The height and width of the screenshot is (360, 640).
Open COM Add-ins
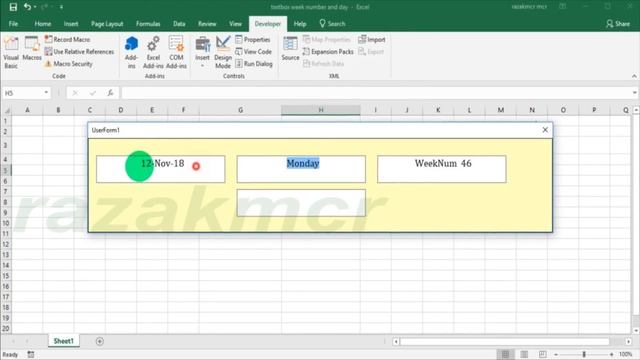tap(176, 52)
